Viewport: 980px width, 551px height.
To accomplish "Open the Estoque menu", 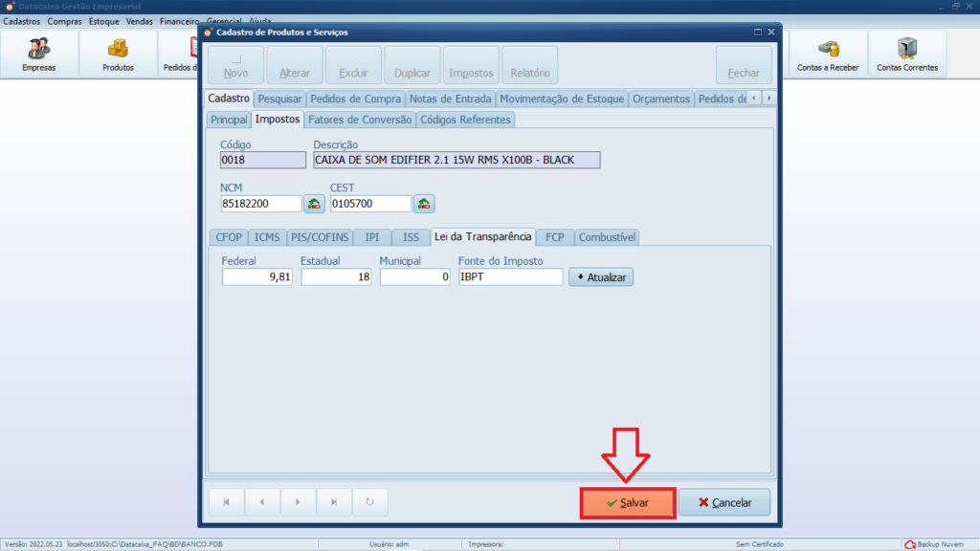I will 103,21.
